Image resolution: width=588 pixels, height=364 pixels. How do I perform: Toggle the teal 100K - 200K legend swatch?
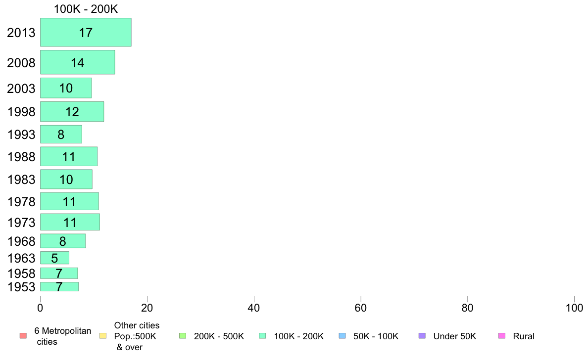(262, 336)
